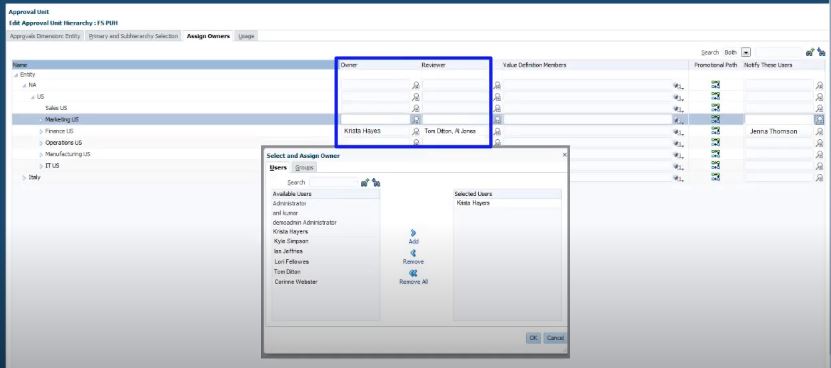Screen dimensions: 831x368
Task: Switch to Approvals Dimension: Entity tab
Action: pos(45,36)
